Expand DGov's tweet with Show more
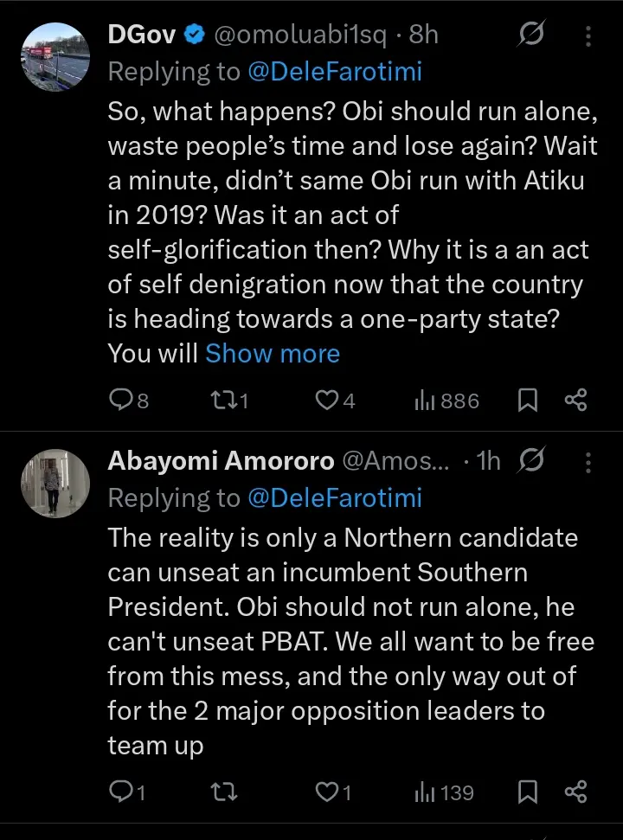Viewport: 623px width, 840px height. click(x=273, y=353)
